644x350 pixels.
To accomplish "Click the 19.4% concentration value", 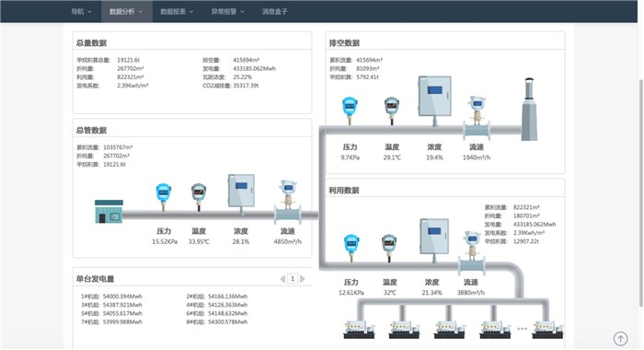I will 434,157.
